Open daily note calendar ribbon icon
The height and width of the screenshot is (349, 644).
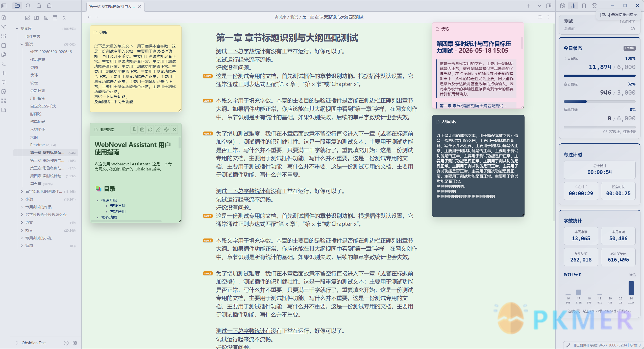(4, 45)
